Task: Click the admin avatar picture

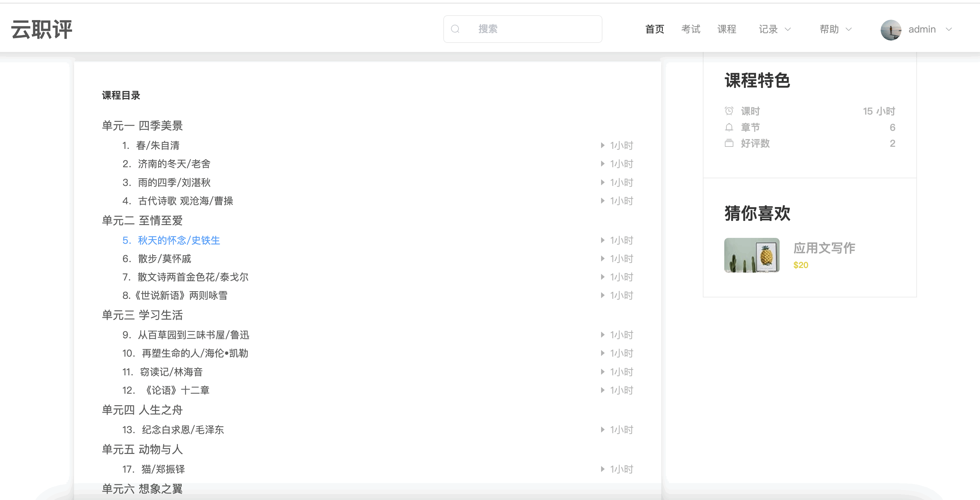Action: pos(891,29)
